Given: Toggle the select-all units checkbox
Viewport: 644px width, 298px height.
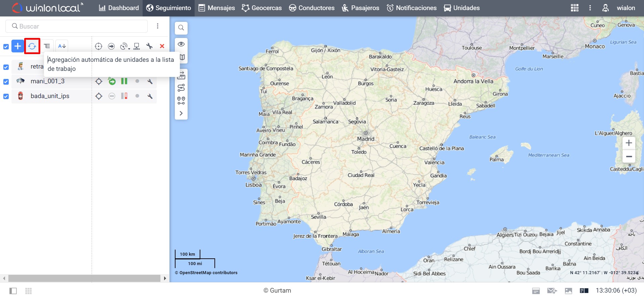Looking at the screenshot, I should pyautogui.click(x=6, y=46).
